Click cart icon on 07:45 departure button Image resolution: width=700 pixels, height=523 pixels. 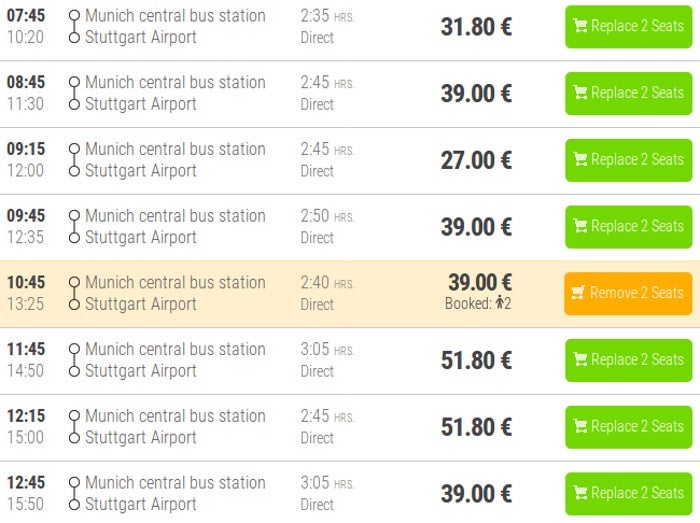pyautogui.click(x=580, y=27)
